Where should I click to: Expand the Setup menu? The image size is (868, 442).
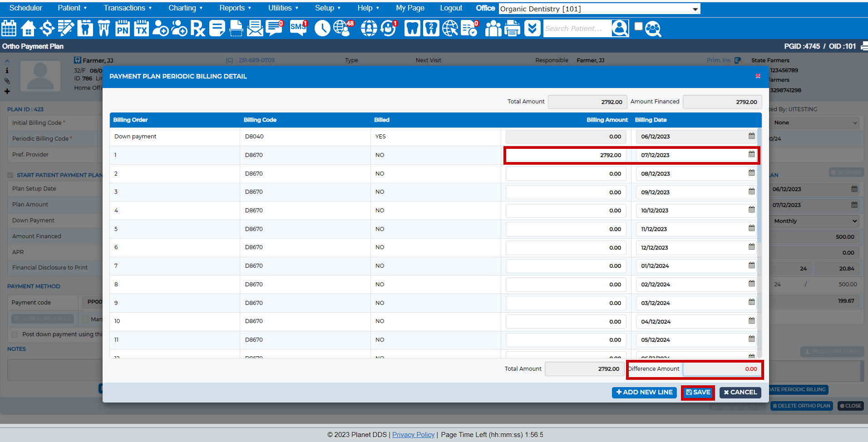(x=328, y=8)
